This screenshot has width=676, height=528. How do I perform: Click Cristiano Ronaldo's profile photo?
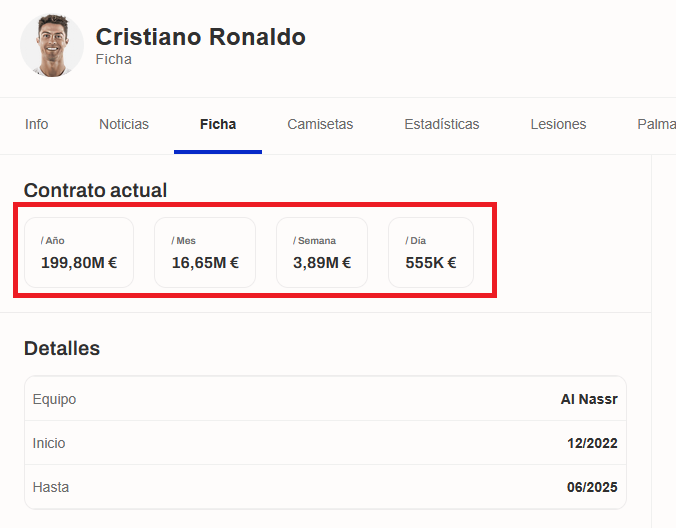coord(52,45)
